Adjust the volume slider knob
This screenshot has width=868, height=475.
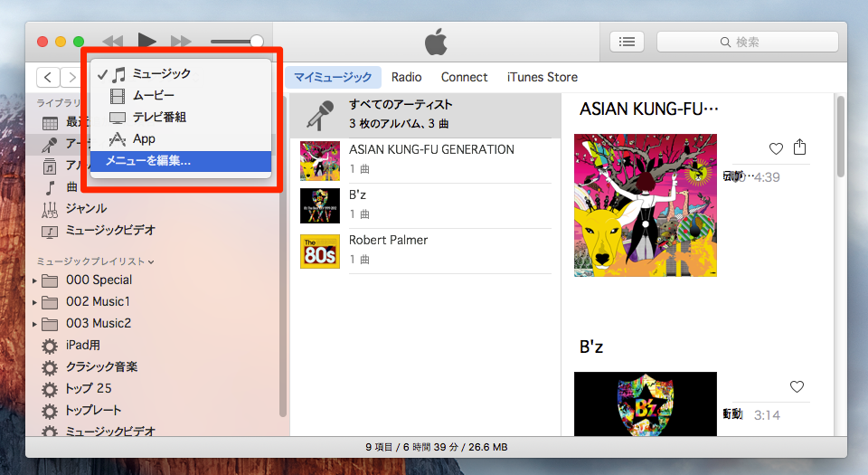256,41
